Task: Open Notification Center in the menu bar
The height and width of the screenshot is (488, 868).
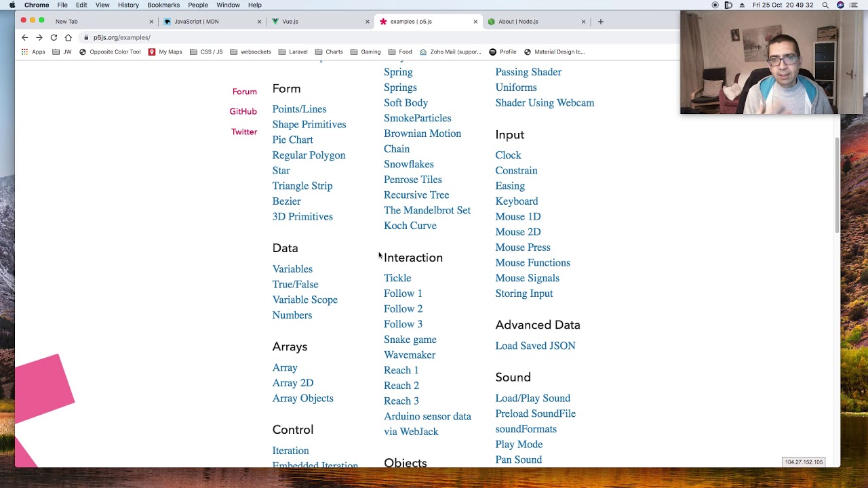Action: click(853, 5)
